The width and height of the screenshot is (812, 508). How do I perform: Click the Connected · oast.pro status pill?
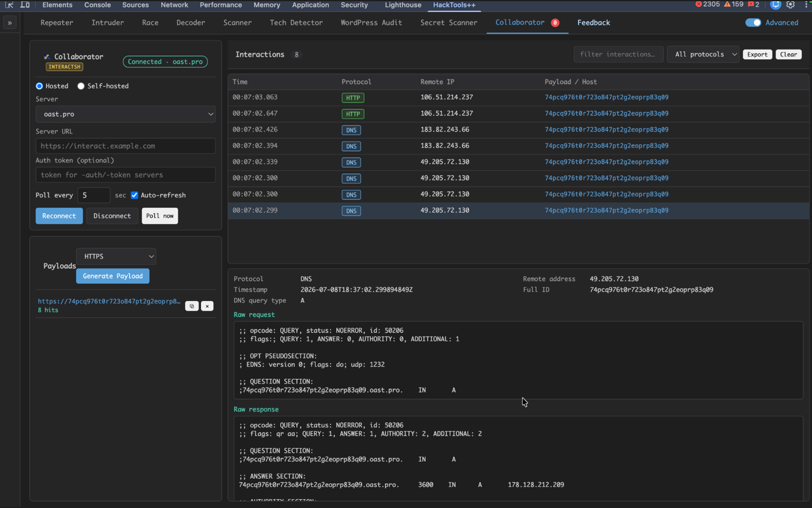click(165, 62)
